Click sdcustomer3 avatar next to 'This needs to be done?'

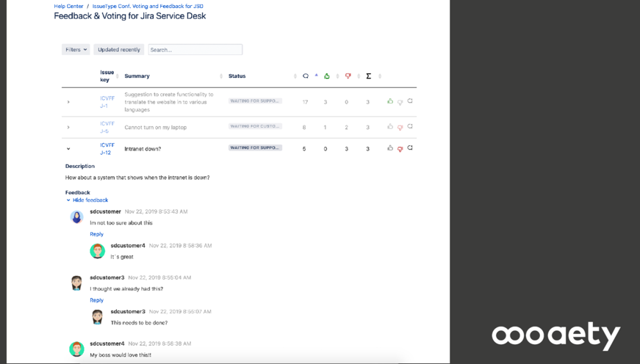[x=97, y=317]
